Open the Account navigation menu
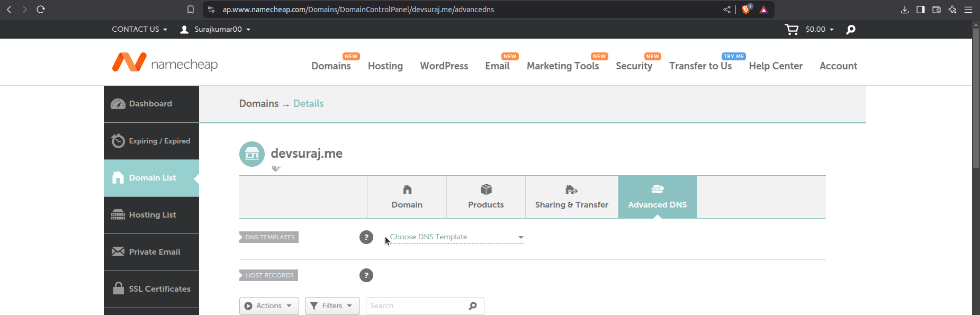 (838, 66)
